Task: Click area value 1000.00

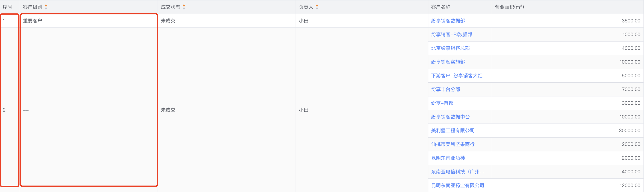Action: pos(631,35)
